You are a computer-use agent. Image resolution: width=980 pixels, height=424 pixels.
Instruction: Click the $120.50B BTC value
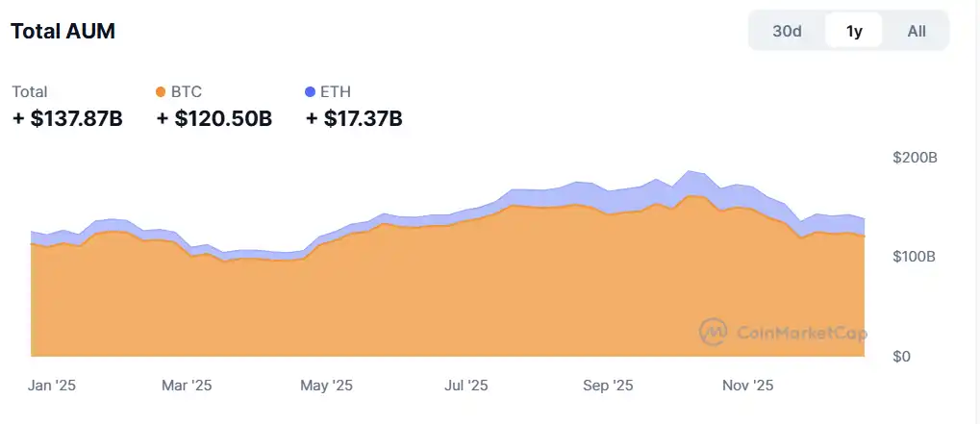[x=214, y=119]
